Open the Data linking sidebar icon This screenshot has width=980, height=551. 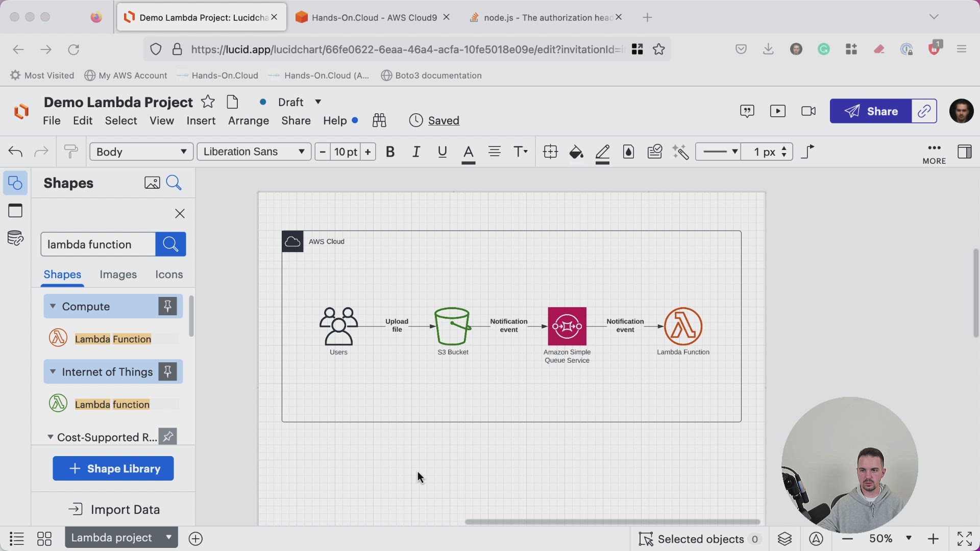tap(15, 238)
